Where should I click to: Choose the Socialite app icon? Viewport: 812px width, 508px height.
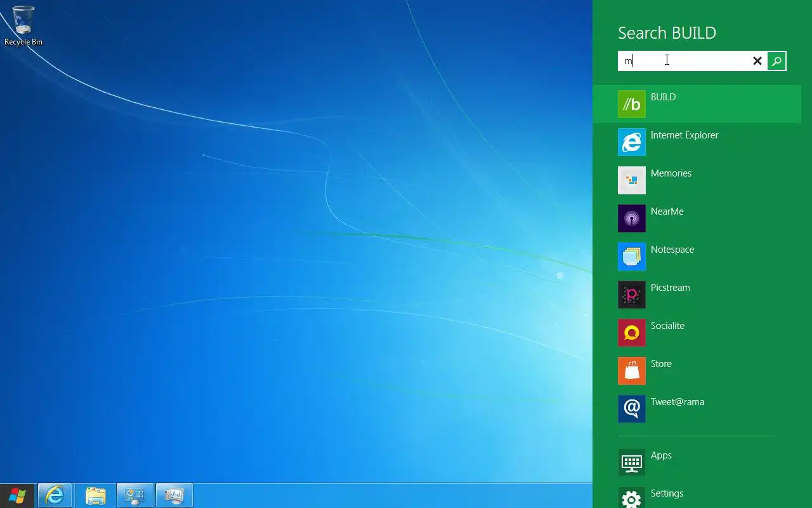click(x=631, y=333)
